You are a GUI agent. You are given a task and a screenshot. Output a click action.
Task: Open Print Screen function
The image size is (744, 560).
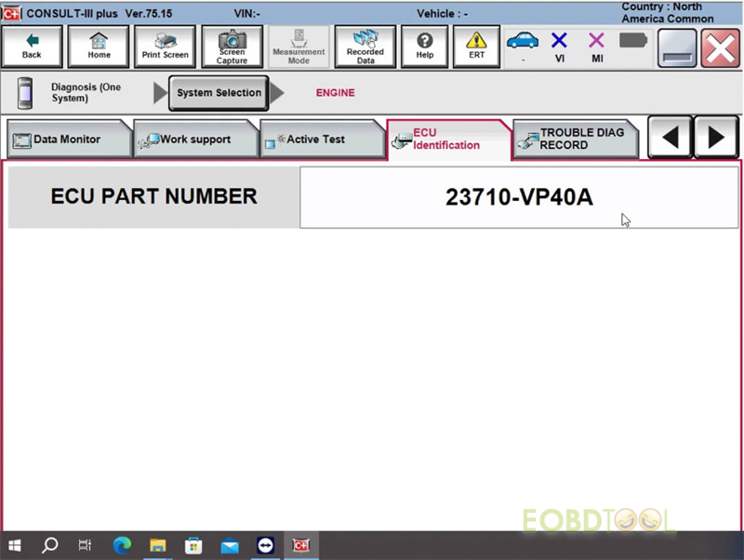tap(165, 47)
